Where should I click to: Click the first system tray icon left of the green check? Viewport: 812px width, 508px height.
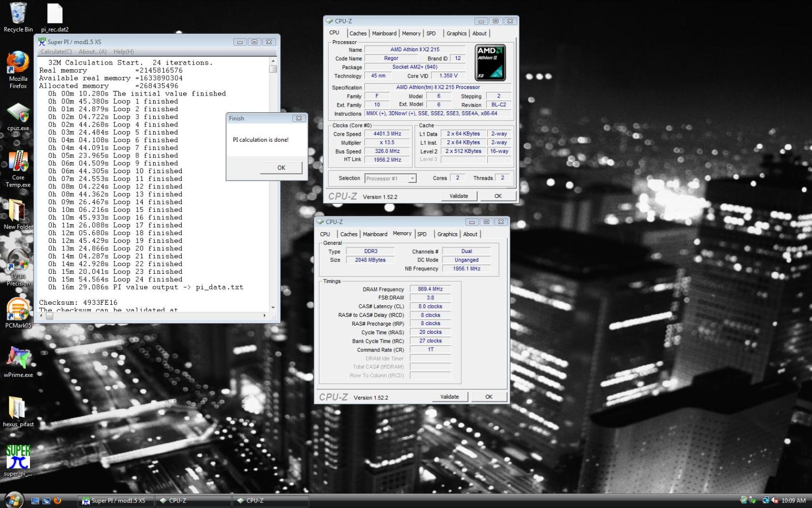[744, 500]
